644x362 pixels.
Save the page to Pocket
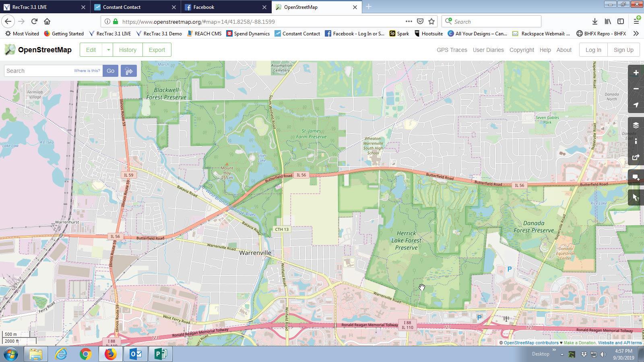420,21
